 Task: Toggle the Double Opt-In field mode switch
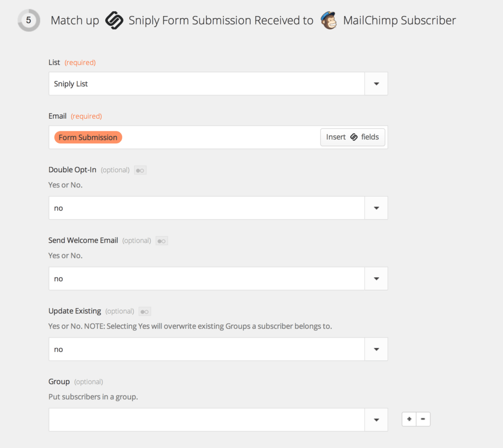pos(140,170)
